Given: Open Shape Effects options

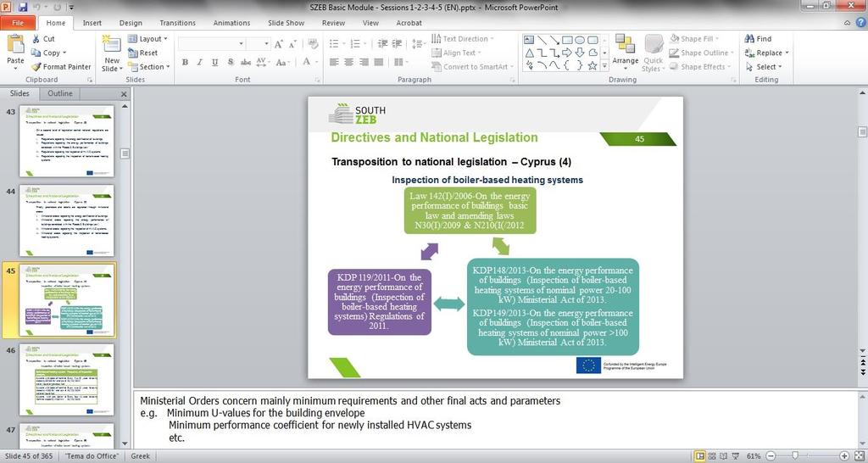Looking at the screenshot, I should (x=699, y=66).
